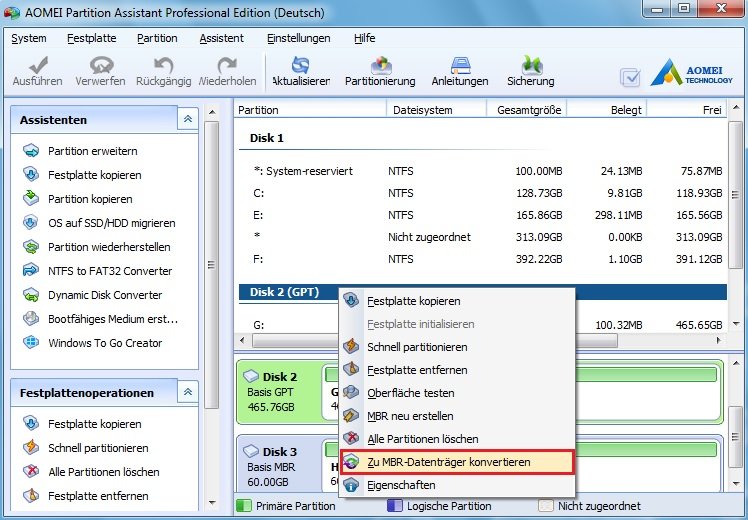Open the Hilfe menu

point(364,38)
